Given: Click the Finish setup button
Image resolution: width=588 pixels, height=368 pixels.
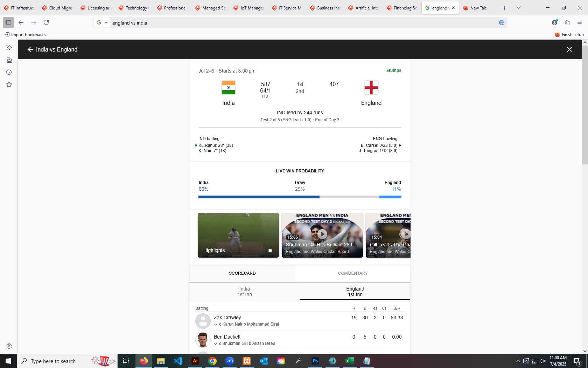Looking at the screenshot, I should tap(569, 34).
